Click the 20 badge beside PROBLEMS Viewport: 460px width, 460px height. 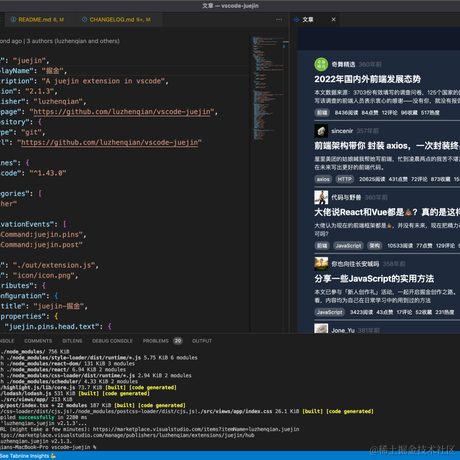(x=178, y=341)
